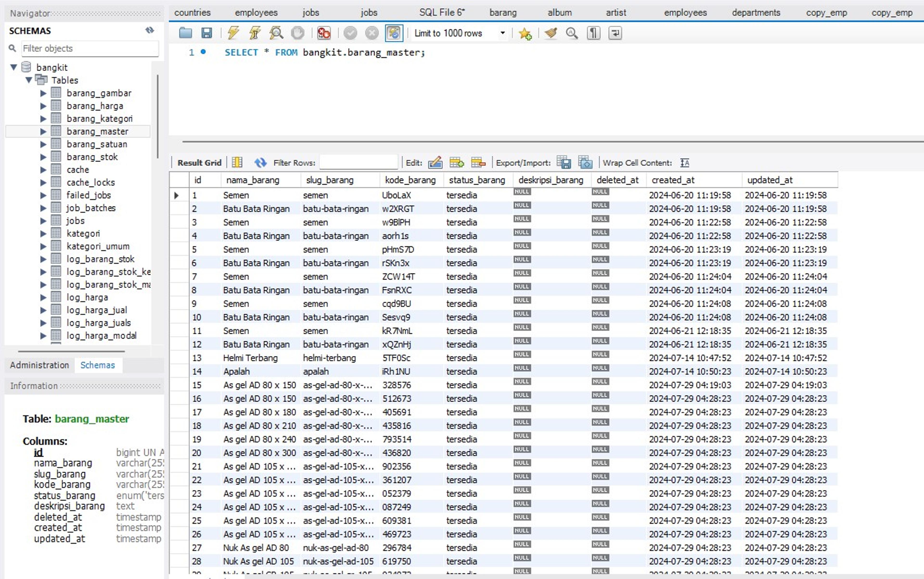Expand the log_harga_modal table

(43, 336)
